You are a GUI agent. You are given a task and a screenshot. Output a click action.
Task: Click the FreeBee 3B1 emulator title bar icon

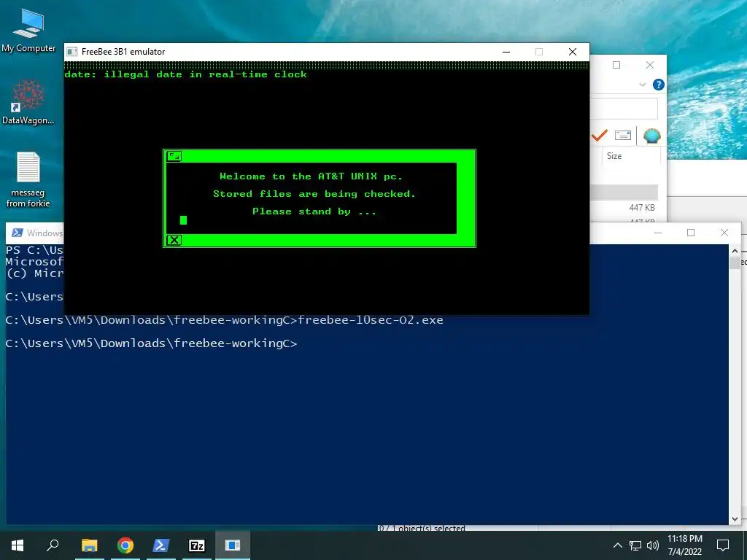(72, 52)
